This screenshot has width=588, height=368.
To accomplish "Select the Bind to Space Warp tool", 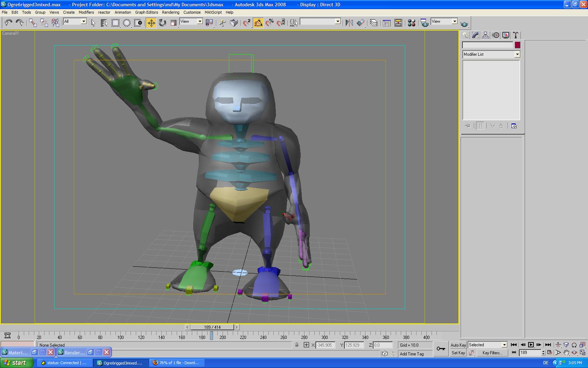I will click(x=55, y=23).
